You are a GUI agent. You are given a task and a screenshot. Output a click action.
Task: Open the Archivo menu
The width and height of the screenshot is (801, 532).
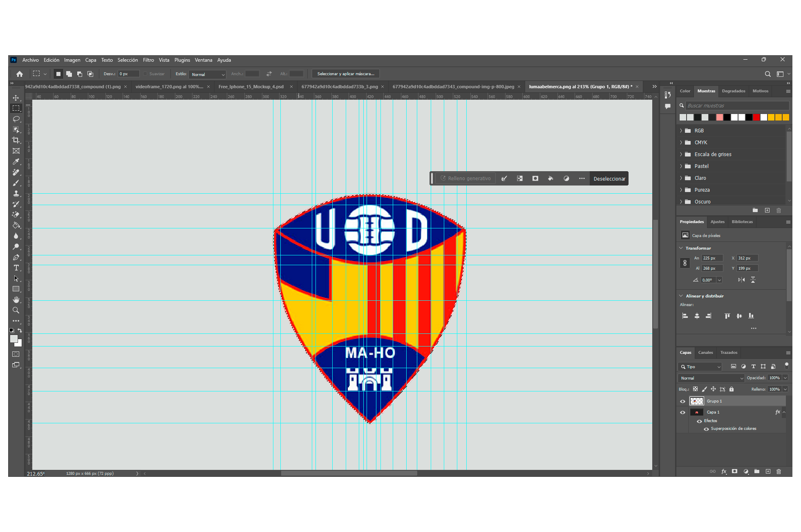click(31, 60)
